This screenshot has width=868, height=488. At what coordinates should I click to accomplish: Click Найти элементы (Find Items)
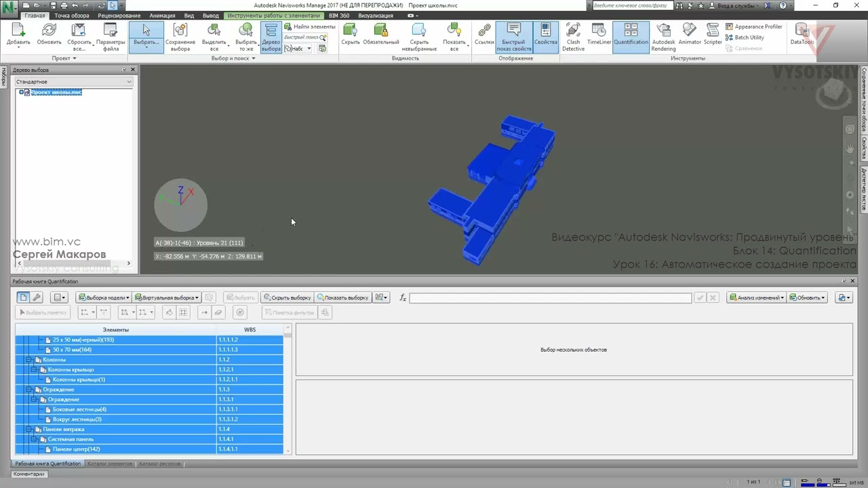[x=309, y=26]
